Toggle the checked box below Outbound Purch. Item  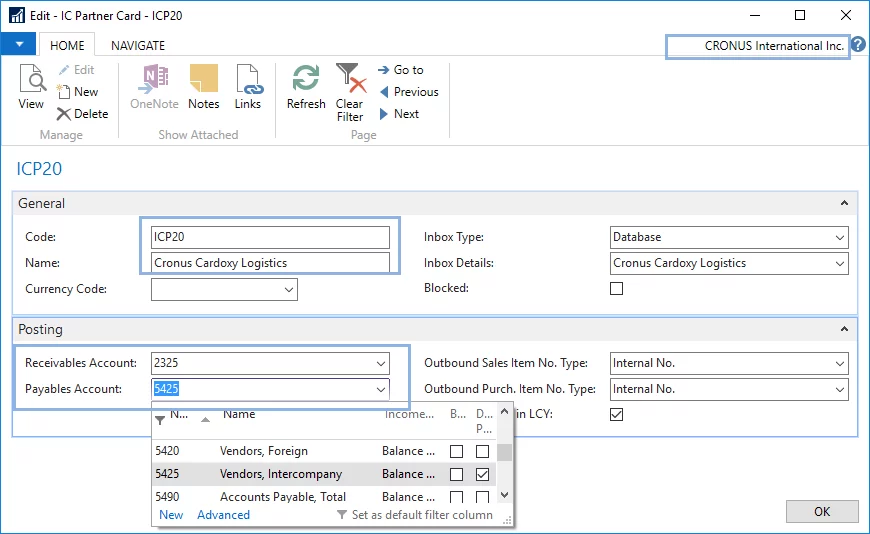tap(617, 414)
